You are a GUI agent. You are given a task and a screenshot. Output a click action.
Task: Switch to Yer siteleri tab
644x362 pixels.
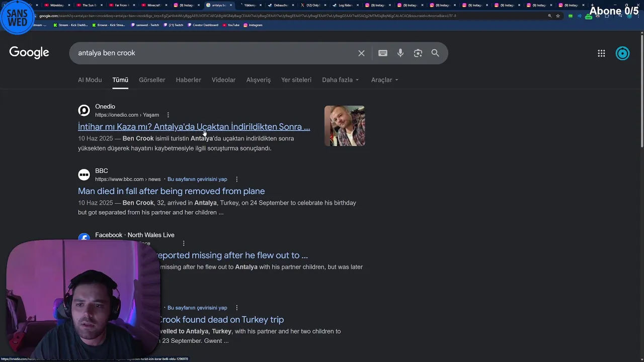coord(296,80)
